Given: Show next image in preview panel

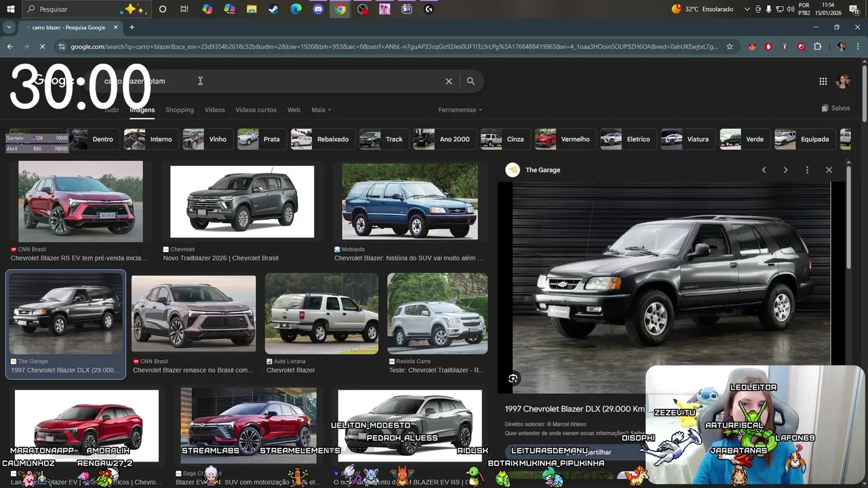Looking at the screenshot, I should pyautogui.click(x=785, y=170).
